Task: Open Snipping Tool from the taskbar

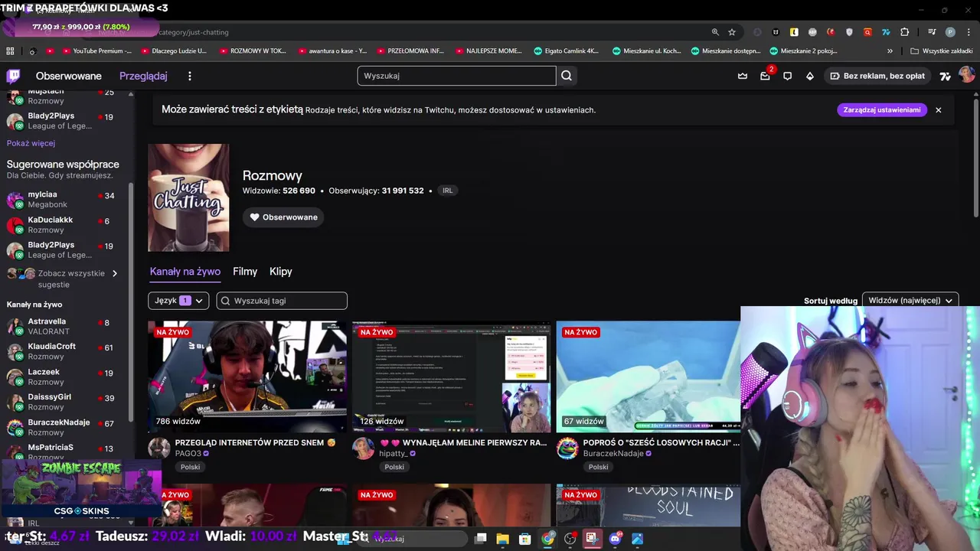Action: point(592,539)
